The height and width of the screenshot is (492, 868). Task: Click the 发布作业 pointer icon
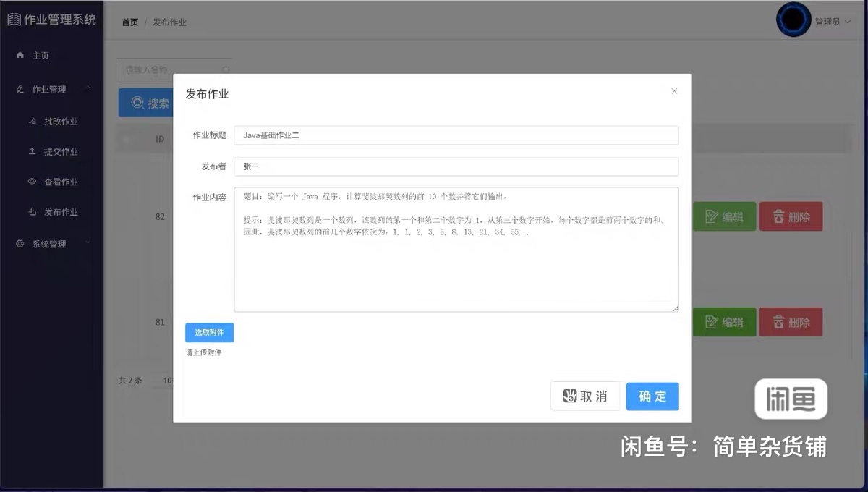(x=32, y=213)
